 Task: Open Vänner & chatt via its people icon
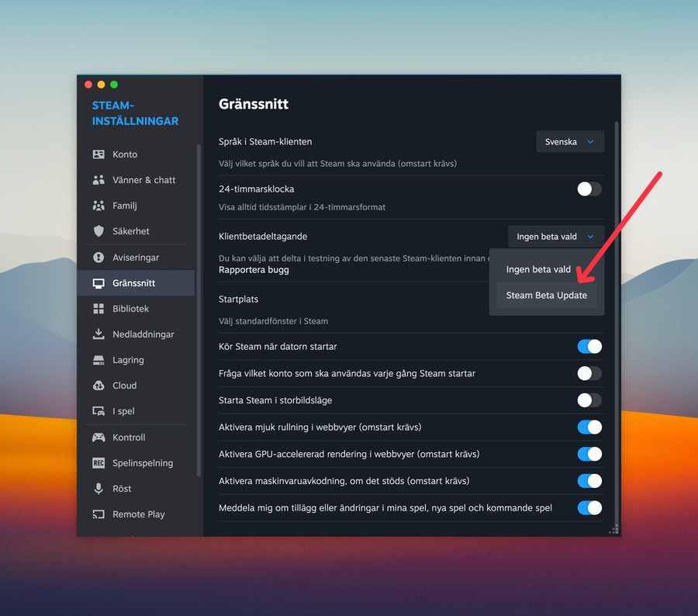[98, 180]
